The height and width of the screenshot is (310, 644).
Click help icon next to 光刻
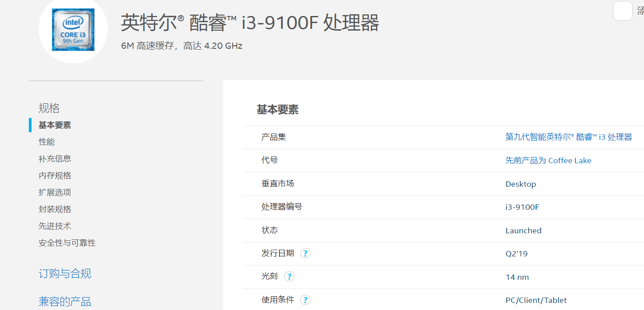[x=289, y=277]
